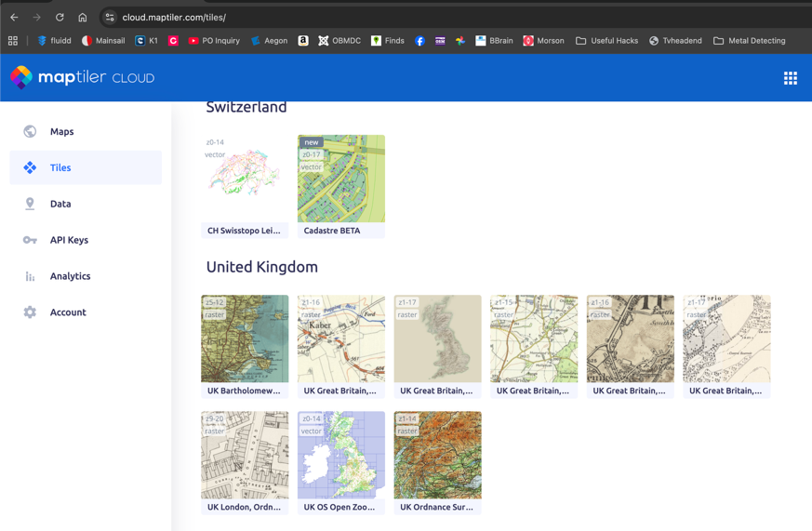This screenshot has height=531, width=812.
Task: Click the colorful pinwheel bookmark icon
Action: tap(459, 40)
